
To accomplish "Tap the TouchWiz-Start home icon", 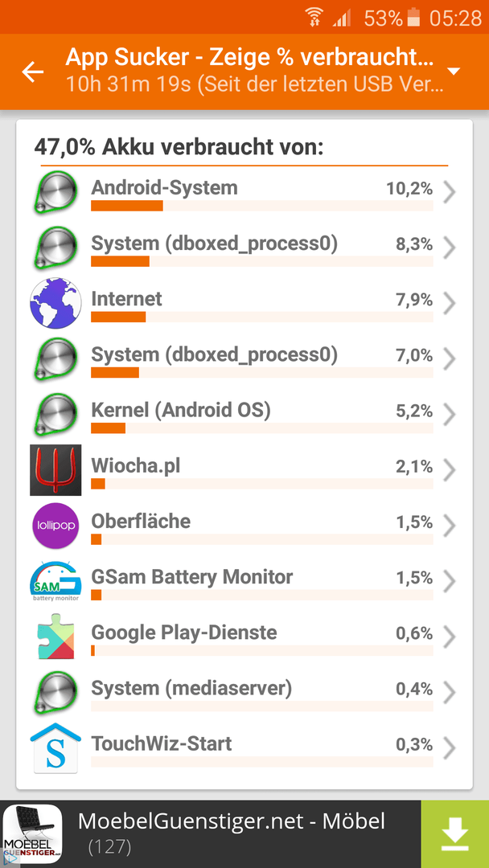I will pyautogui.click(x=55, y=747).
